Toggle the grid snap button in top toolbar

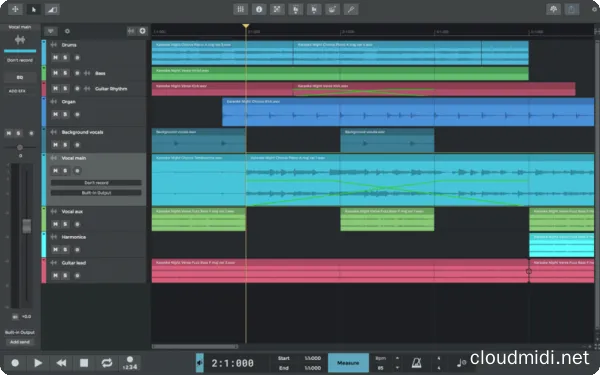click(240, 9)
